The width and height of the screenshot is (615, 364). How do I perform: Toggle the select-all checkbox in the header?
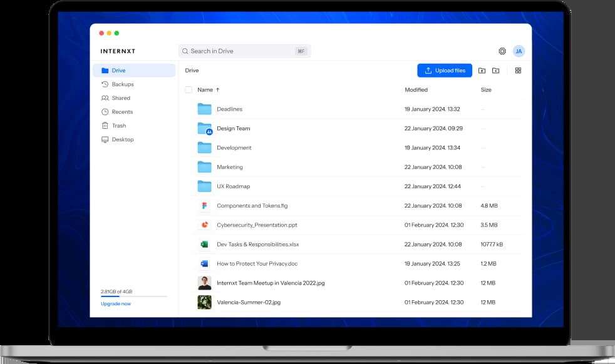[x=189, y=90]
